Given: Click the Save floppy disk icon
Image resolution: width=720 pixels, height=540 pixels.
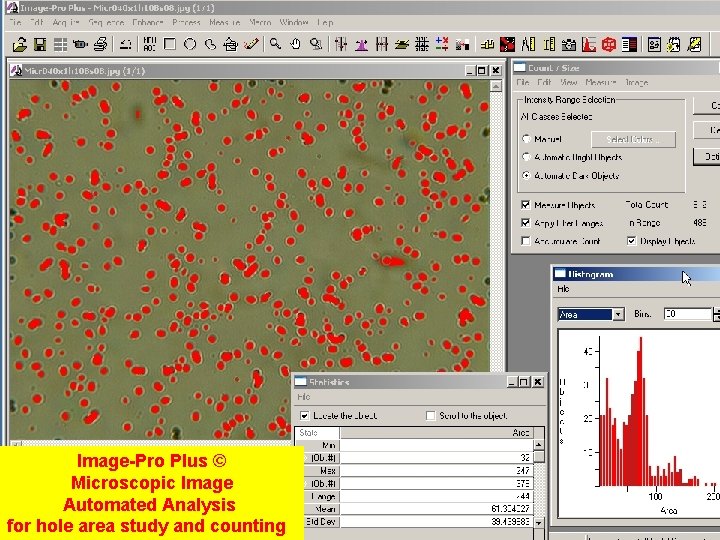Looking at the screenshot, I should tap(39, 44).
